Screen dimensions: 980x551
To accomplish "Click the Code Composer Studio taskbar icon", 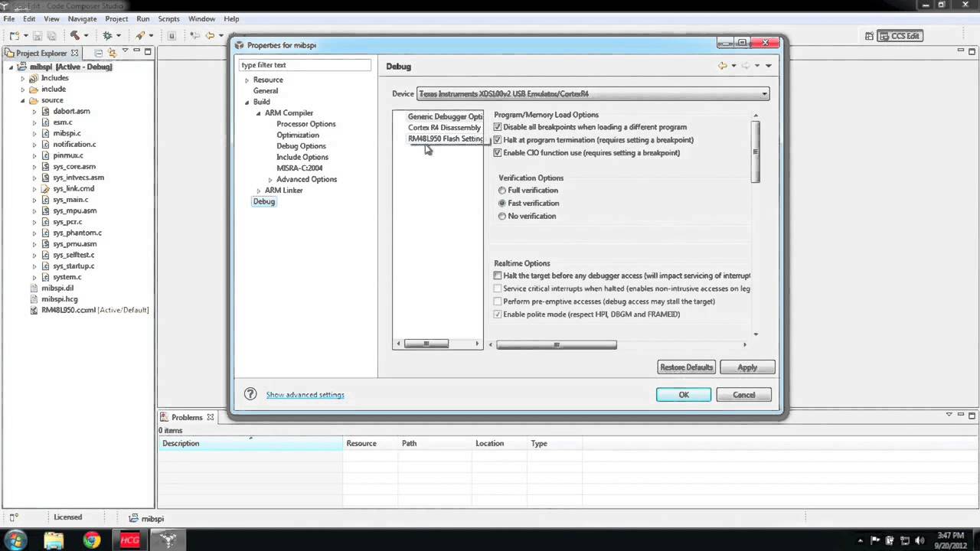I will [168, 540].
